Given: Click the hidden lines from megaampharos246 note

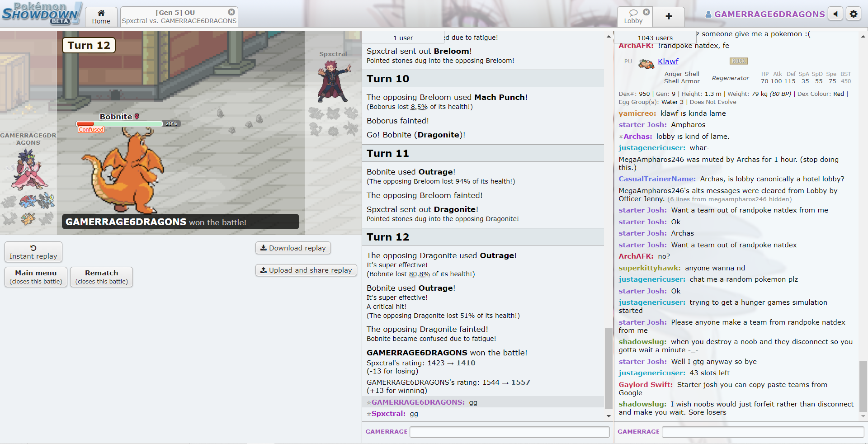Looking at the screenshot, I should [x=729, y=199].
